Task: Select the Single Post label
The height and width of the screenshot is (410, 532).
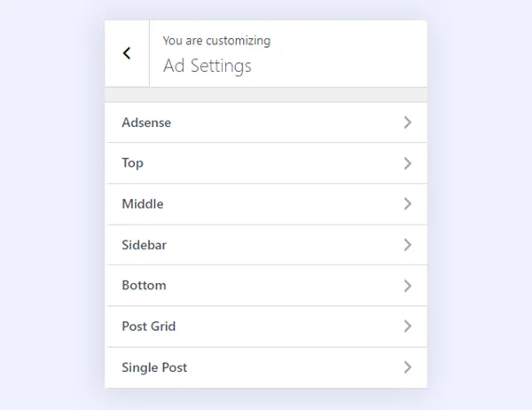Action: click(x=154, y=367)
